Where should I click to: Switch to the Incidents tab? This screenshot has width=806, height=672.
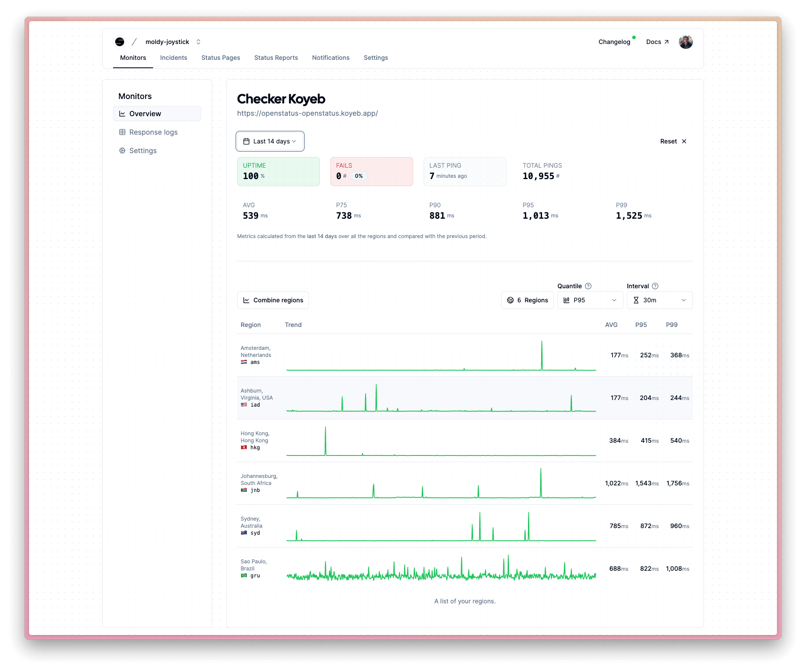(173, 58)
